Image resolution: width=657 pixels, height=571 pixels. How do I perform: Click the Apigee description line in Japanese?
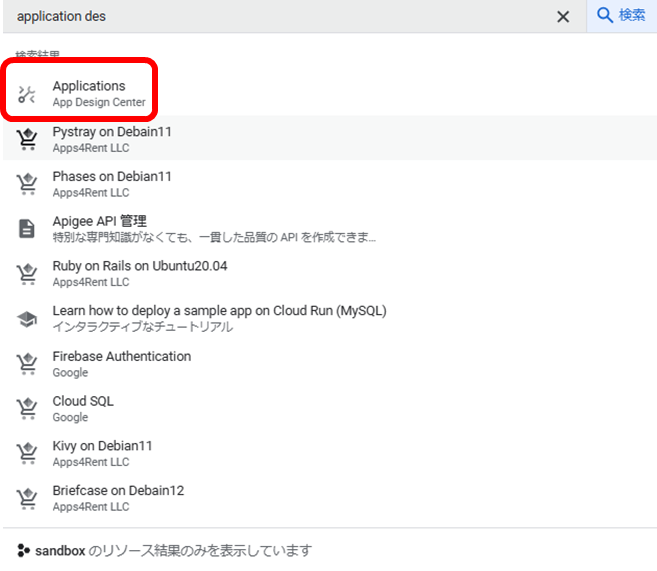point(214,238)
